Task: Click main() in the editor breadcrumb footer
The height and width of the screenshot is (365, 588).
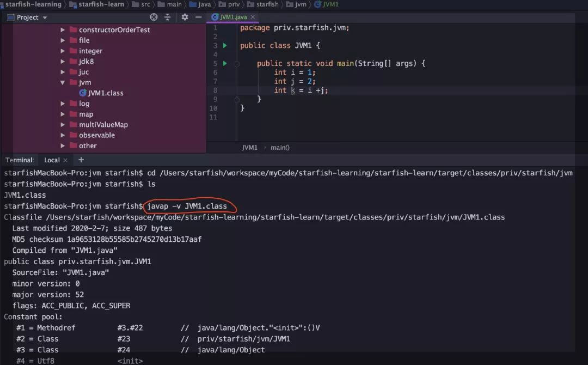Action: click(280, 148)
